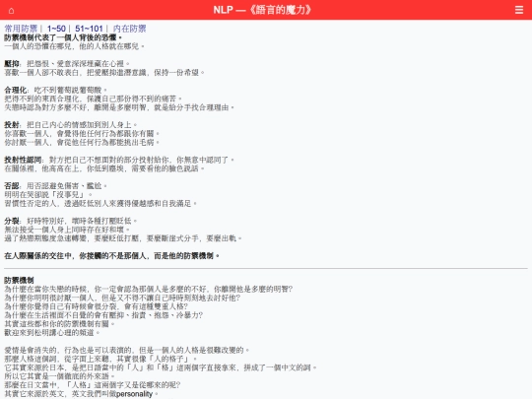The height and width of the screenshot is (399, 532).
Task: Click the line starting 歡迎來到松明講心理的頻道
Action: pos(52,333)
